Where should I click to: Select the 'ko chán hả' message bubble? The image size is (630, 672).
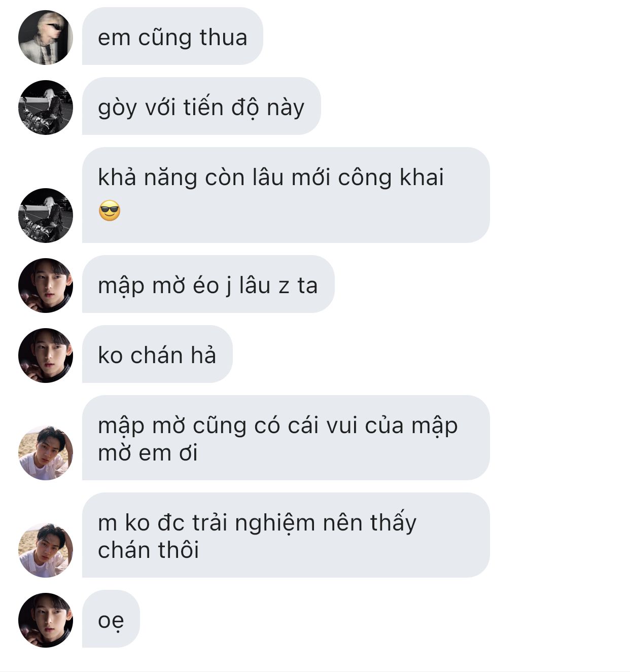point(157,354)
